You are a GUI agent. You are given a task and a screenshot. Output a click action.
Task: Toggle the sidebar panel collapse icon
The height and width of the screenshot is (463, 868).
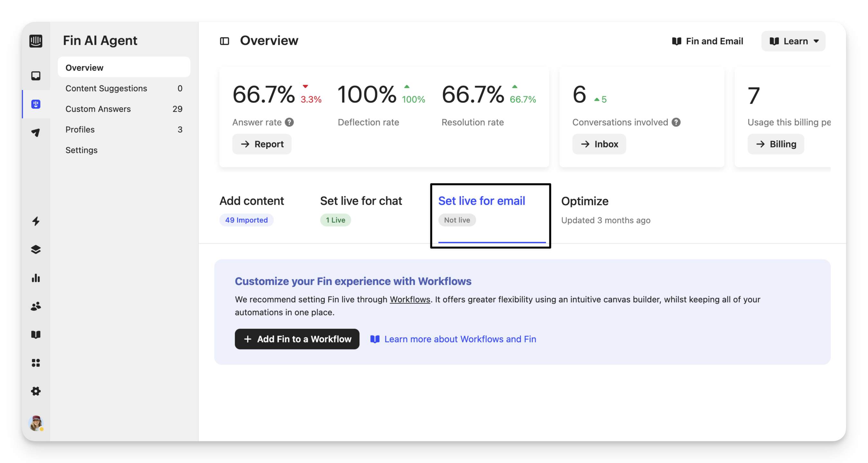pyautogui.click(x=224, y=41)
